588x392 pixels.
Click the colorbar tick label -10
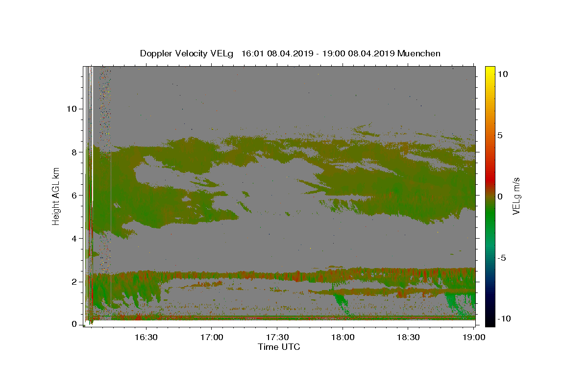pyautogui.click(x=504, y=318)
